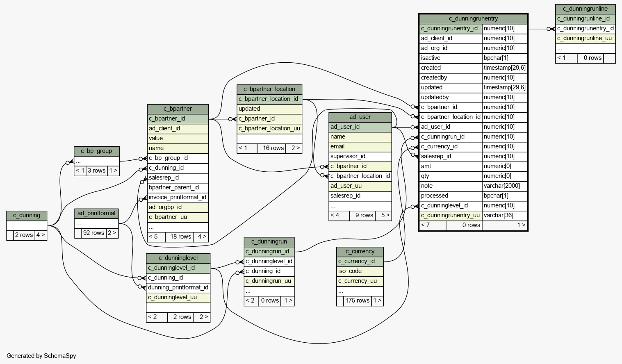The width and height of the screenshot is (622, 364).
Task: Click iso_code column in c_currency
Action: pos(360,271)
